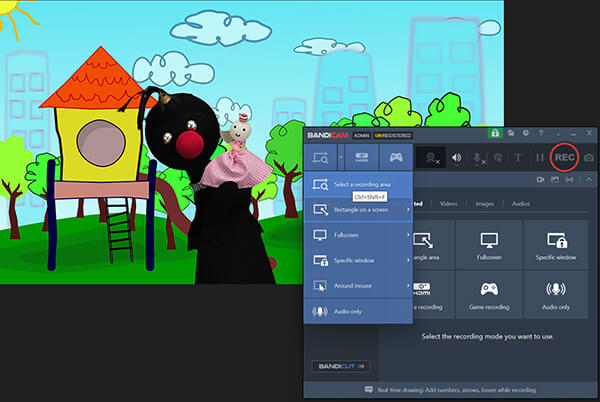Click the green lock icon in title bar

pos(495,133)
